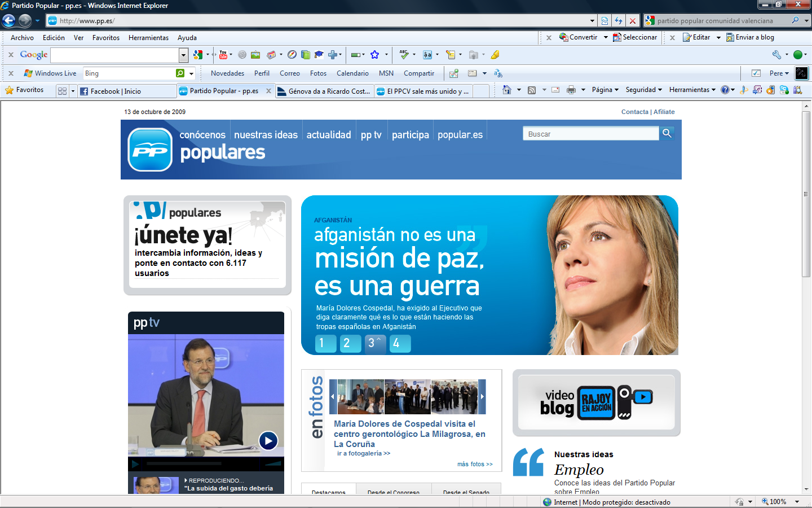812x508 pixels.
Task: Open the Google search box history dropdown
Action: pyautogui.click(x=183, y=55)
